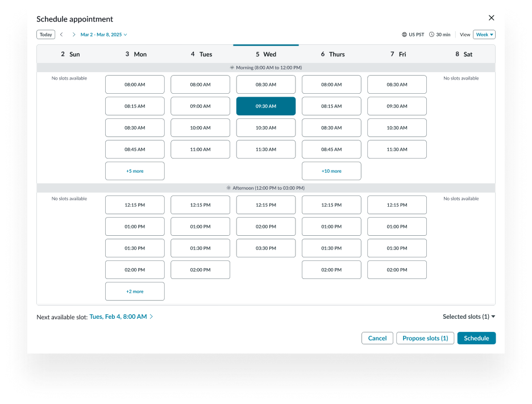Jump to Today
Screen dimensions: 532x404
click(46, 35)
